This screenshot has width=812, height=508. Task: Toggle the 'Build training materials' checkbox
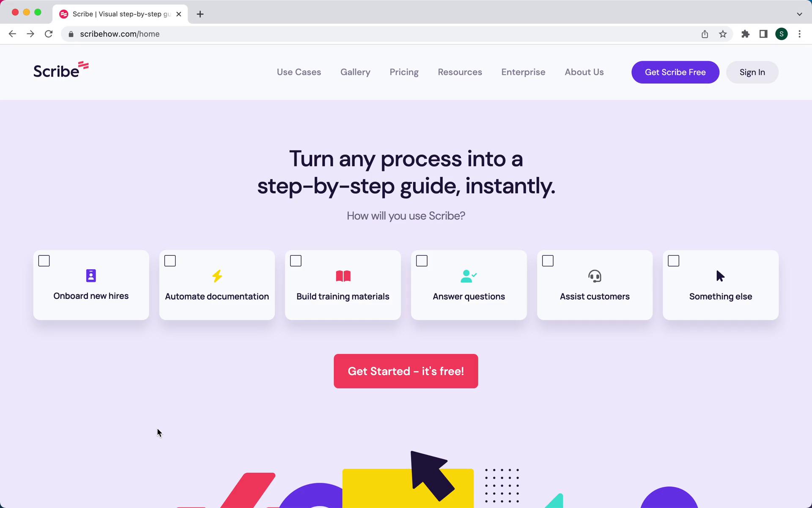tap(296, 260)
